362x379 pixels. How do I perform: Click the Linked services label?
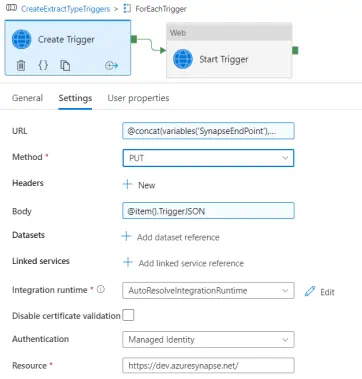coord(41,261)
